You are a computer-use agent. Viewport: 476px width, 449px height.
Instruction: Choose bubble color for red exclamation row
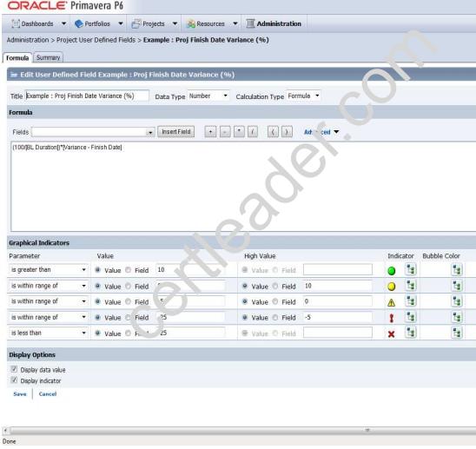pyautogui.click(x=457, y=317)
